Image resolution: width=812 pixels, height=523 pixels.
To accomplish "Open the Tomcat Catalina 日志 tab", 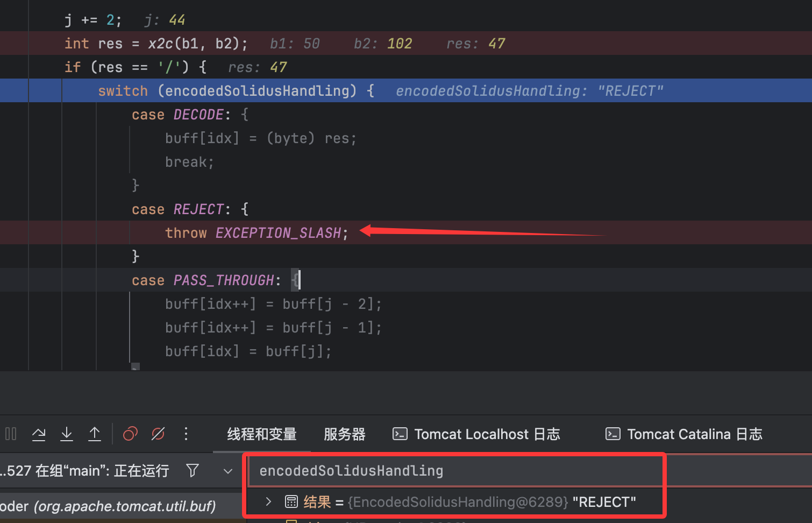I will coord(684,434).
